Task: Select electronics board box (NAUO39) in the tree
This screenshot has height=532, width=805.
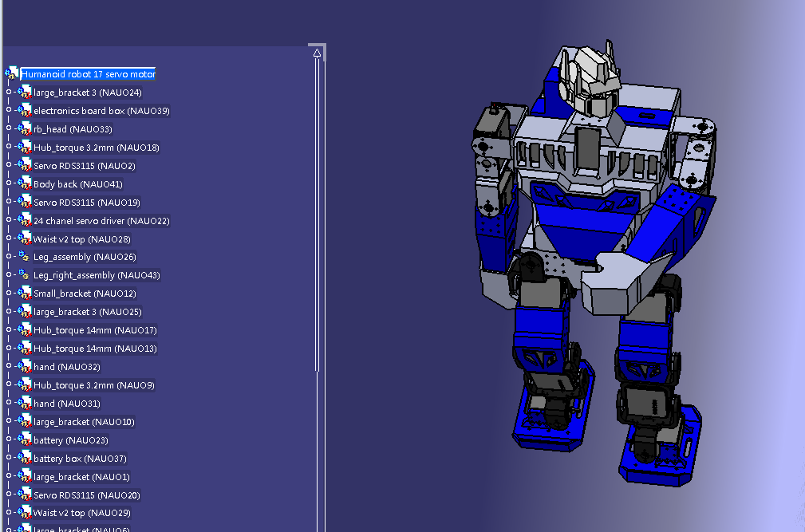Action: coord(101,111)
